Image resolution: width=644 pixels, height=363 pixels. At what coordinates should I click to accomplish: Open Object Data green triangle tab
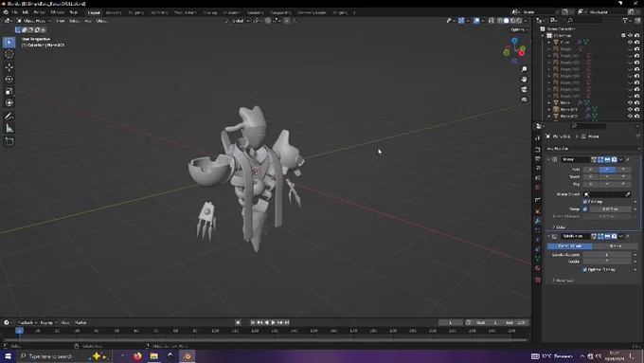click(538, 259)
